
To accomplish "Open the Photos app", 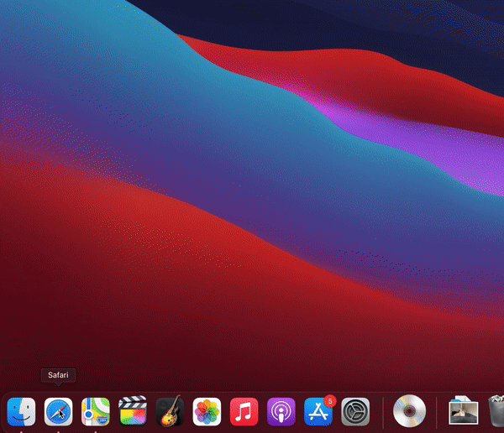I will pos(207,412).
